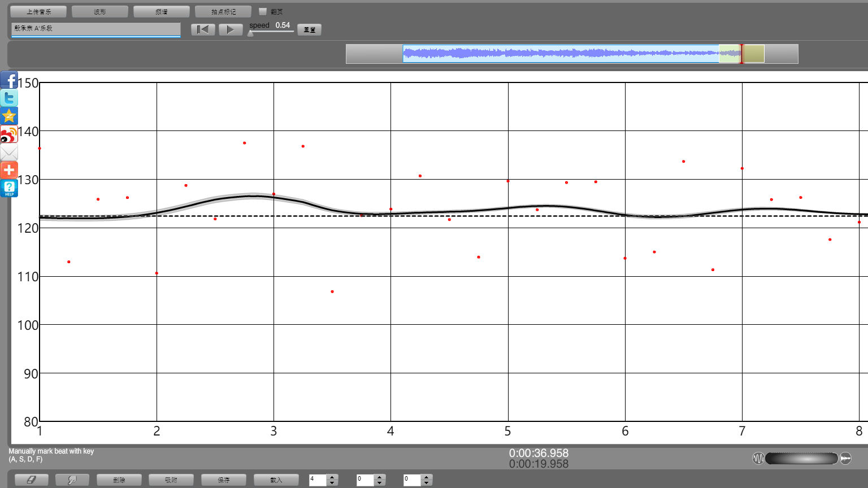Image resolution: width=868 pixels, height=488 pixels.
Task: Switch to the 频谱 view
Action: point(162,11)
